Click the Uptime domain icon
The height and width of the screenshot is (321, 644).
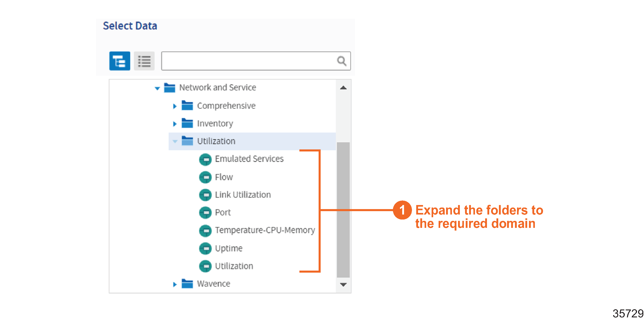coord(205,248)
